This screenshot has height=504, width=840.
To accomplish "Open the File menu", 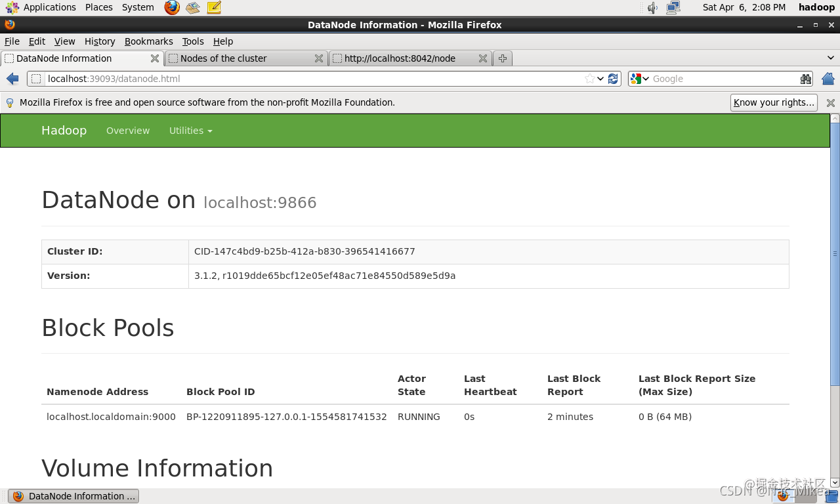I will pos(12,41).
